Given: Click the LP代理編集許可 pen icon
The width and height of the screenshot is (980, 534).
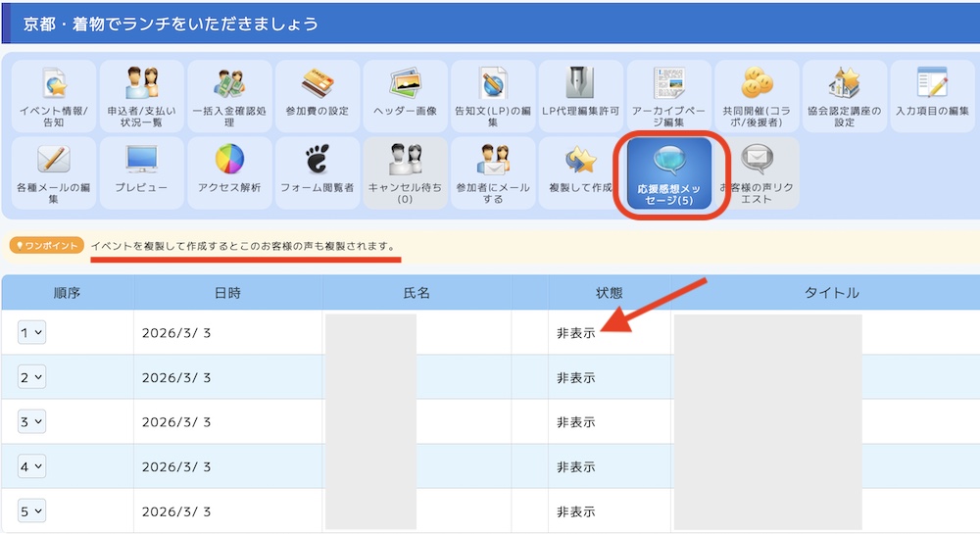Looking at the screenshot, I should [580, 95].
